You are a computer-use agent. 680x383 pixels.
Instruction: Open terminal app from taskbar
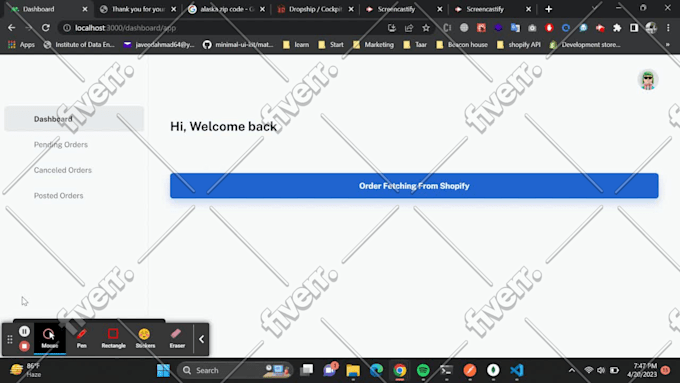(447, 370)
